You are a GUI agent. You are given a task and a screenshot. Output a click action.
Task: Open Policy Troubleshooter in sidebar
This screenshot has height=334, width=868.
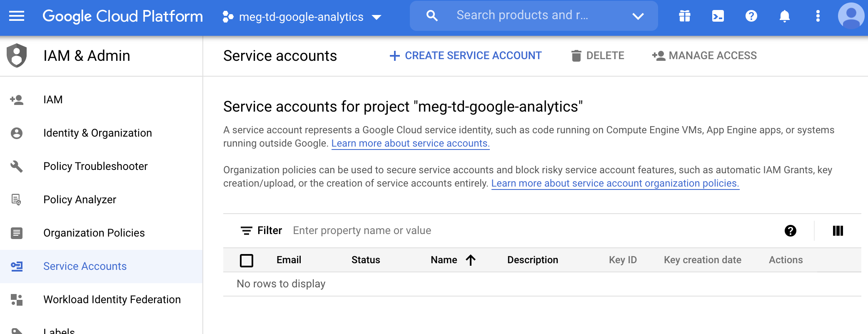point(95,166)
